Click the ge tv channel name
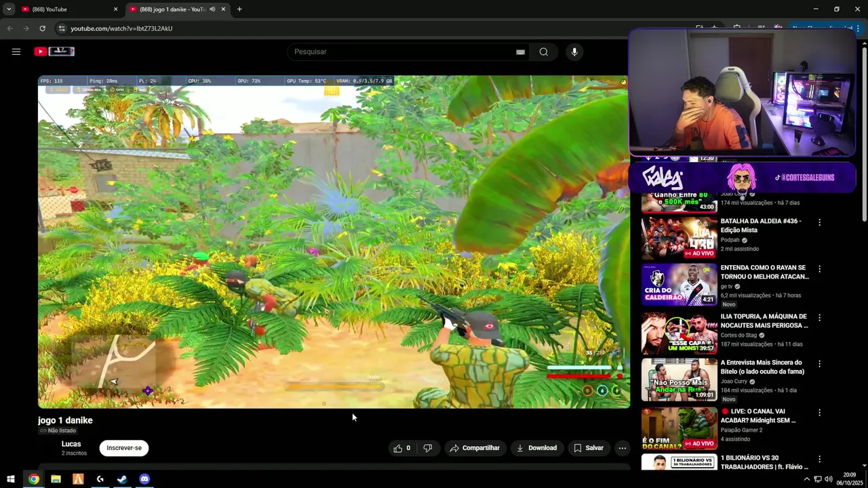Screen dimensions: 868x488 coord(726,287)
